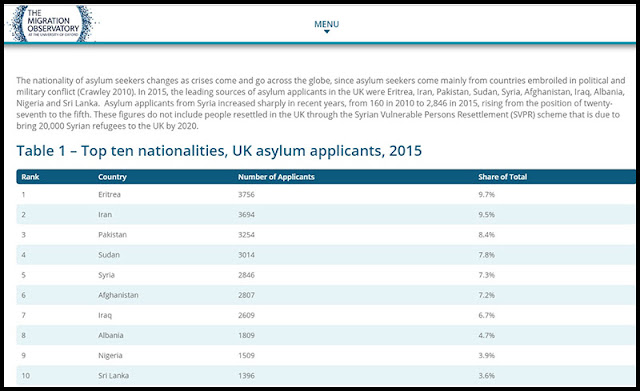Click the Number of Applicants header
This screenshot has height=391, width=640.
click(x=276, y=177)
